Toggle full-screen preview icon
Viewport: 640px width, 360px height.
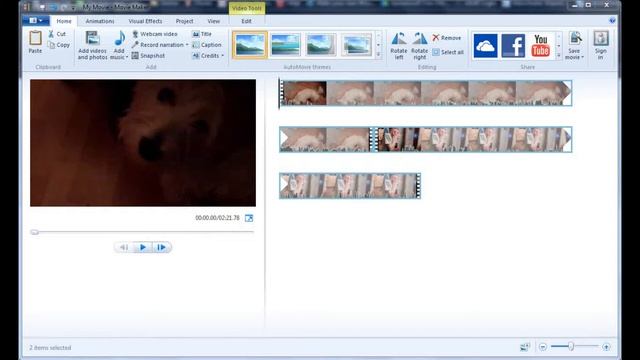tap(249, 218)
